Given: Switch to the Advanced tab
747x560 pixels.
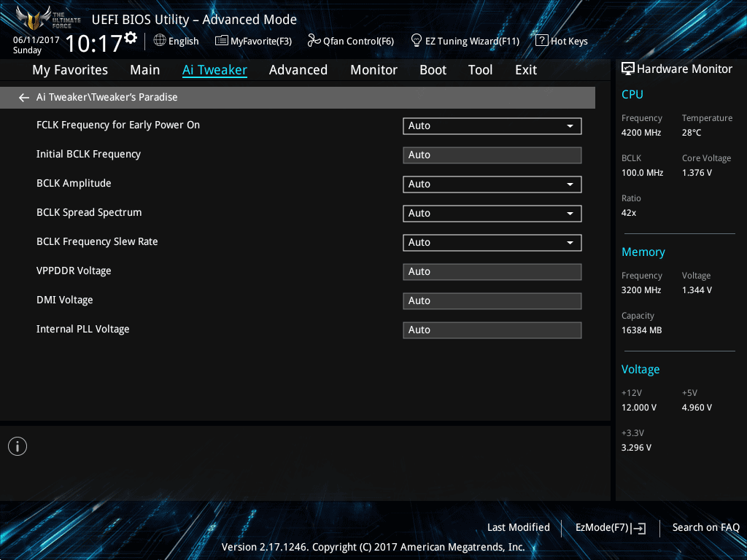Looking at the screenshot, I should 298,70.
